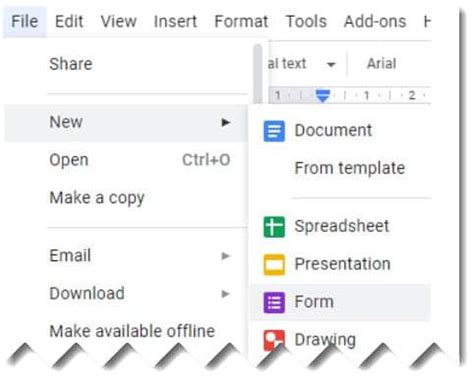
Task: Click the blue indent marker on ruler
Action: (323, 96)
